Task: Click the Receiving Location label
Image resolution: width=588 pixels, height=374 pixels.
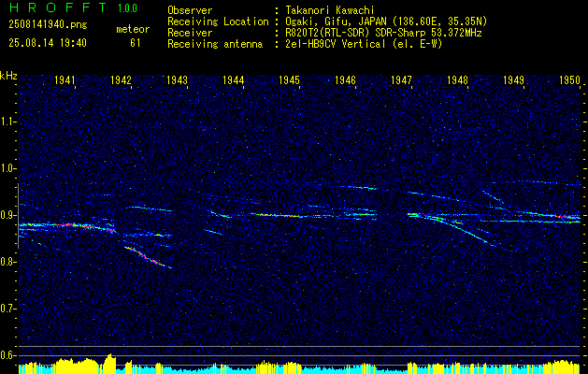Action: [x=218, y=22]
